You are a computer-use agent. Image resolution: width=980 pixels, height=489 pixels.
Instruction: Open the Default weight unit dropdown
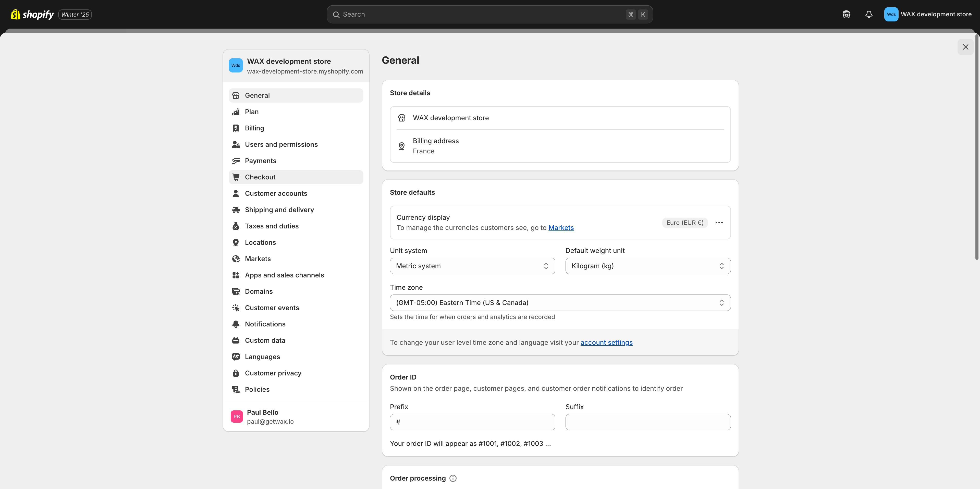pyautogui.click(x=647, y=266)
